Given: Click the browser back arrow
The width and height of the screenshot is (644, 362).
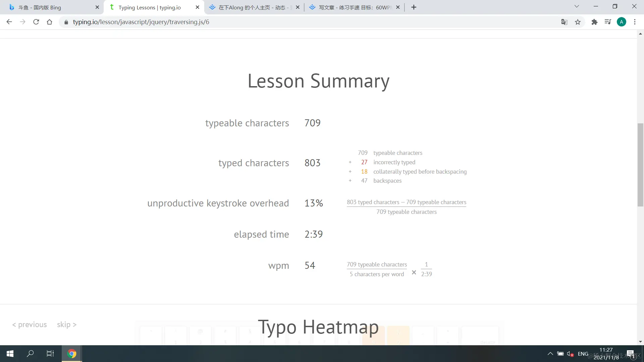Looking at the screenshot, I should [x=9, y=22].
